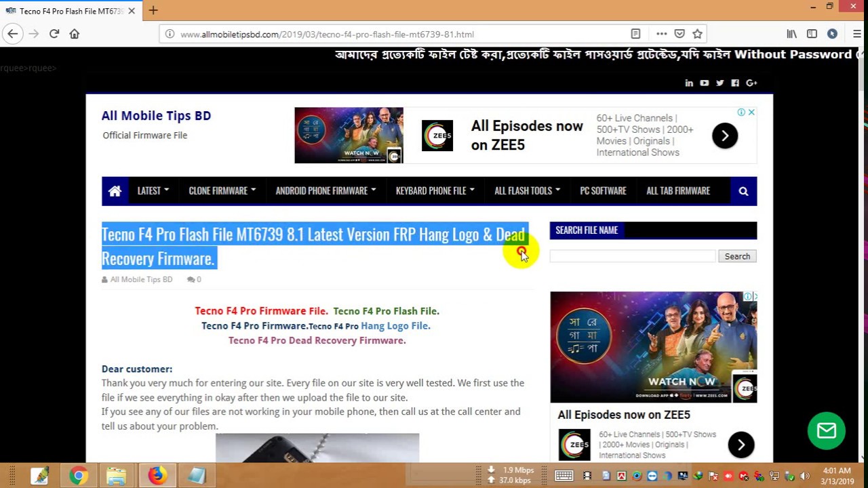The height and width of the screenshot is (488, 868).
Task: Click the Official Firmware File tagline
Action: coord(144,135)
